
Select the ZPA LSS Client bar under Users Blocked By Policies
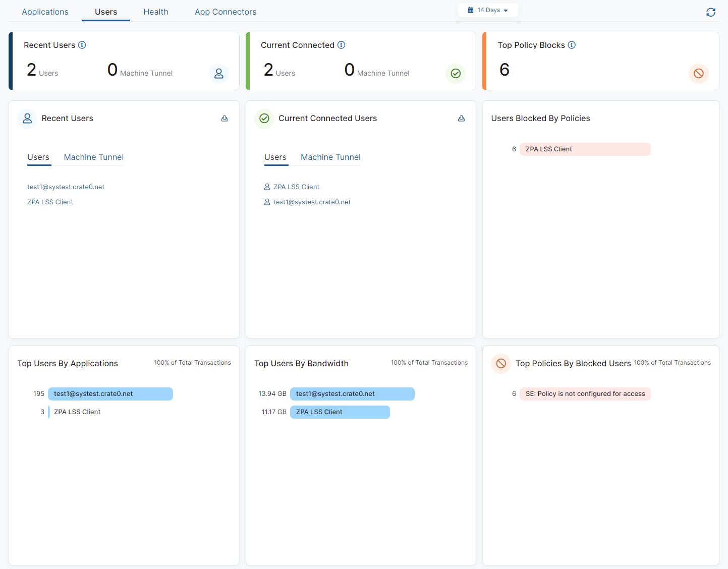click(585, 149)
